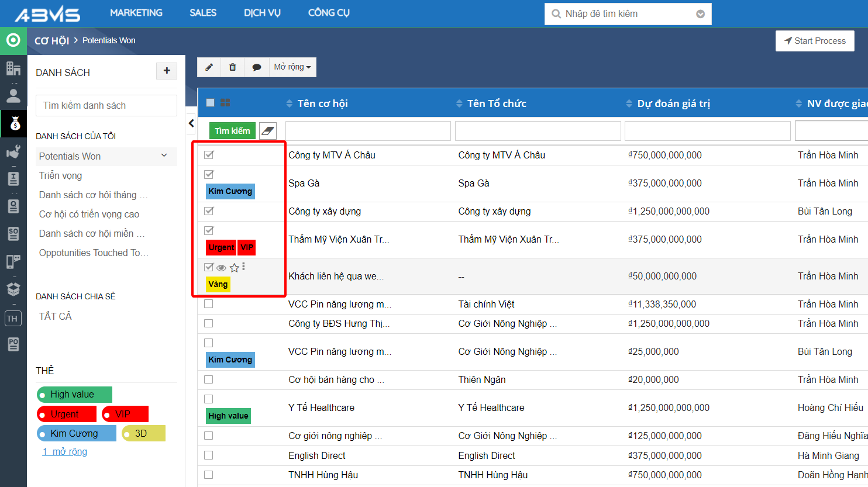Click the Tìm kiếm danh sách input
The image size is (868, 487).
pyautogui.click(x=106, y=105)
